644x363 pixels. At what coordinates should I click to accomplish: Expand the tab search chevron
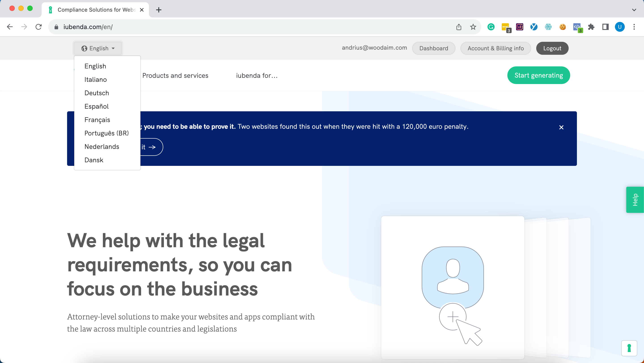[634, 10]
